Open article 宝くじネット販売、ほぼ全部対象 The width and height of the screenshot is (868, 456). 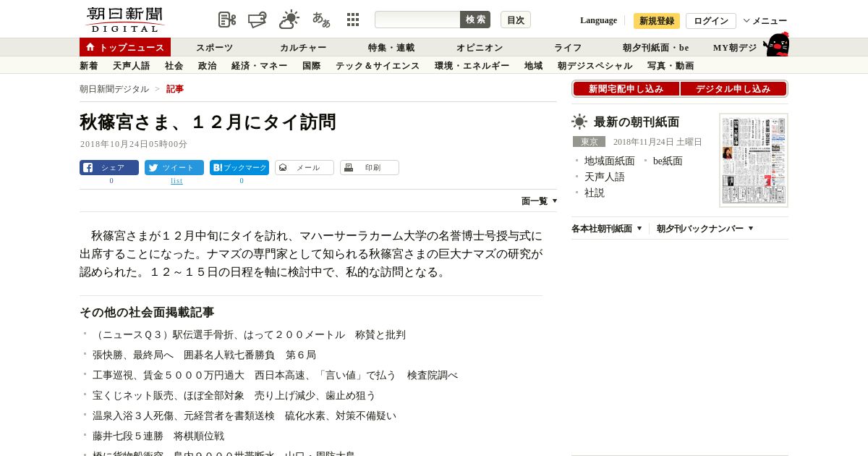coord(234,395)
